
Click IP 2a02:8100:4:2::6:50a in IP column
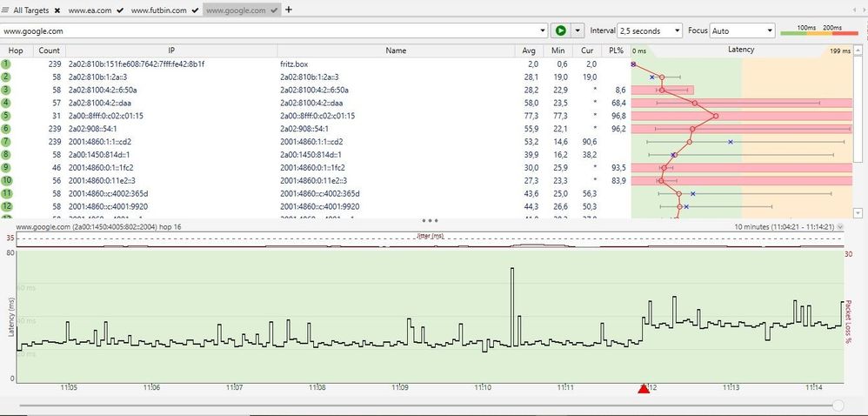coord(103,90)
